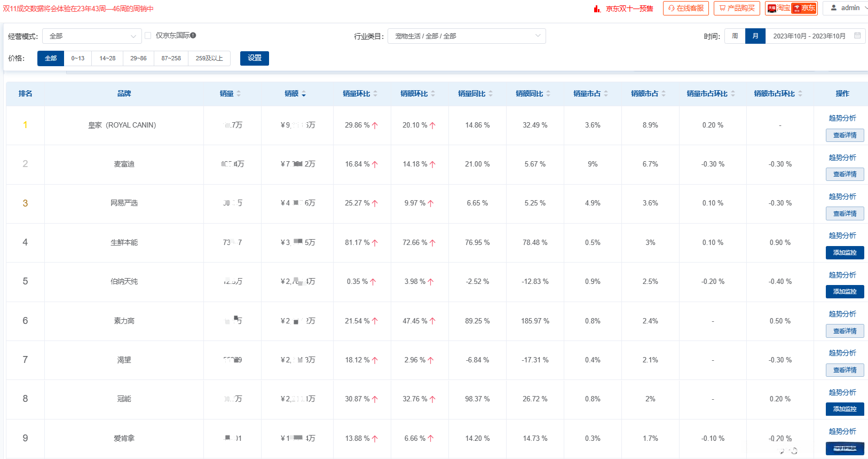Sort by 销量市占 column arrows
Image resolution: width=868 pixels, height=459 pixels.
(606, 94)
